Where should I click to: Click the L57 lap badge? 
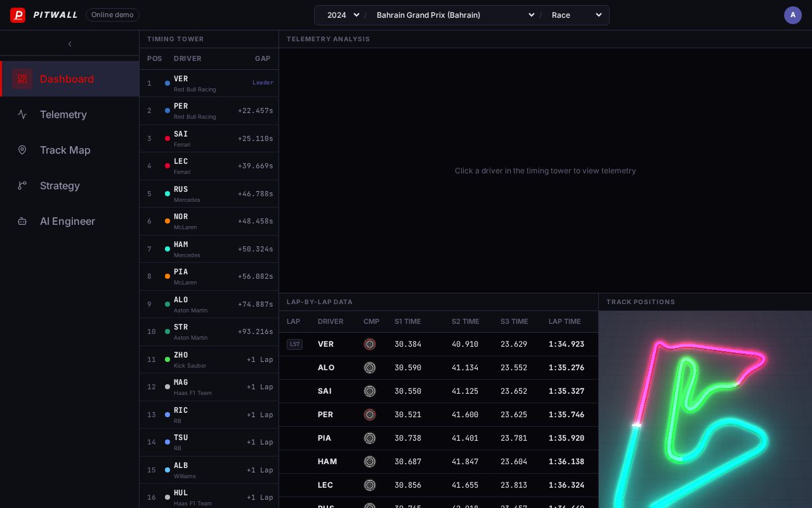point(294,344)
